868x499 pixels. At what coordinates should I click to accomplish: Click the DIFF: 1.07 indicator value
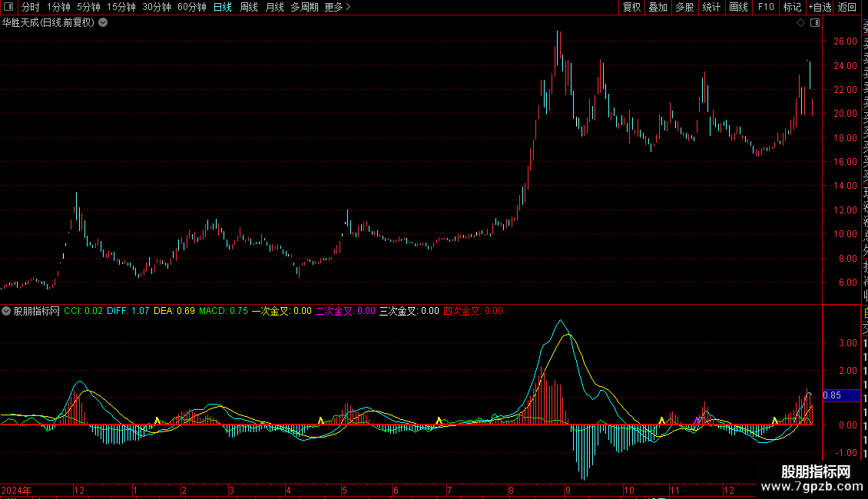pyautogui.click(x=128, y=311)
